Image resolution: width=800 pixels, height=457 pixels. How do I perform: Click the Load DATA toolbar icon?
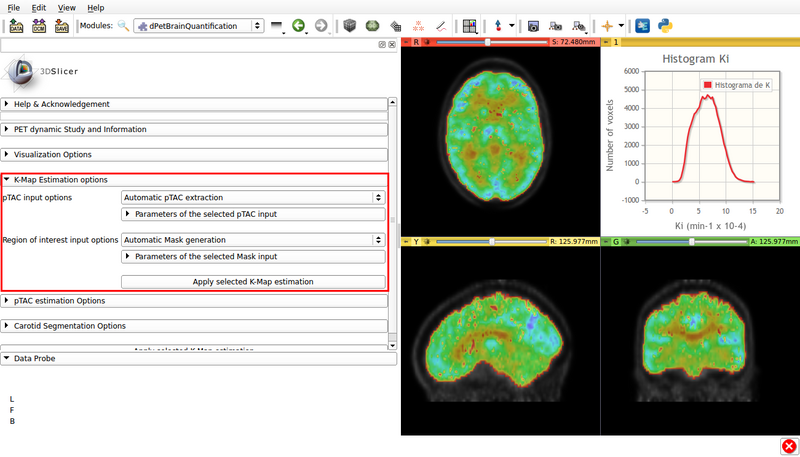coord(17,26)
